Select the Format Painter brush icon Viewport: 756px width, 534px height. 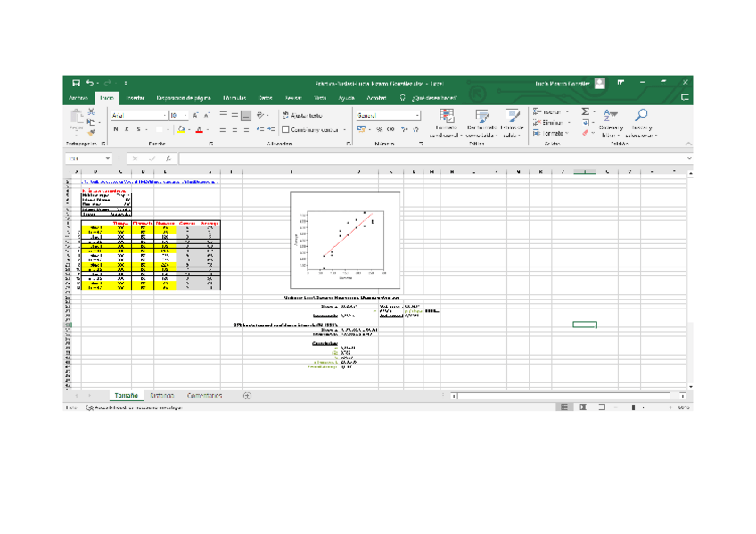pos(91,131)
